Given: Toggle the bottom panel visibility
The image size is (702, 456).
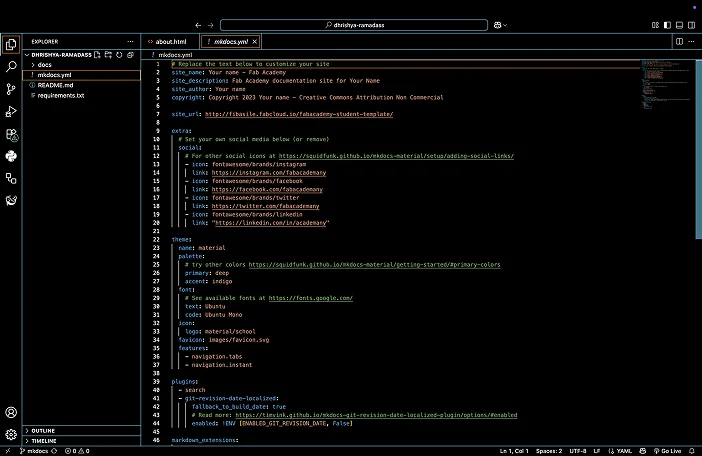Looking at the screenshot, I should point(679,26).
